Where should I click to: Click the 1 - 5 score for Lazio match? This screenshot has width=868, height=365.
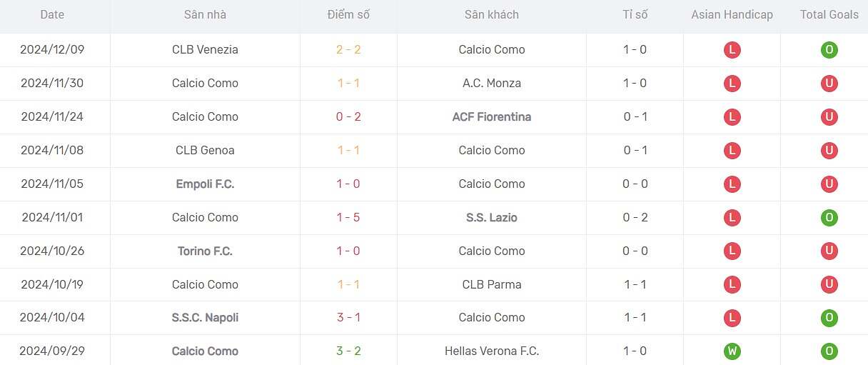tap(348, 218)
